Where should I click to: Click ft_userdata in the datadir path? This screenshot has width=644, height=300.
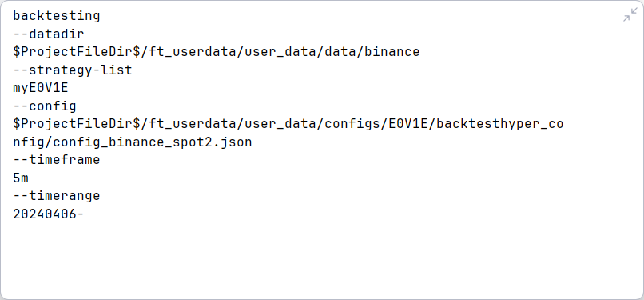[193, 52]
